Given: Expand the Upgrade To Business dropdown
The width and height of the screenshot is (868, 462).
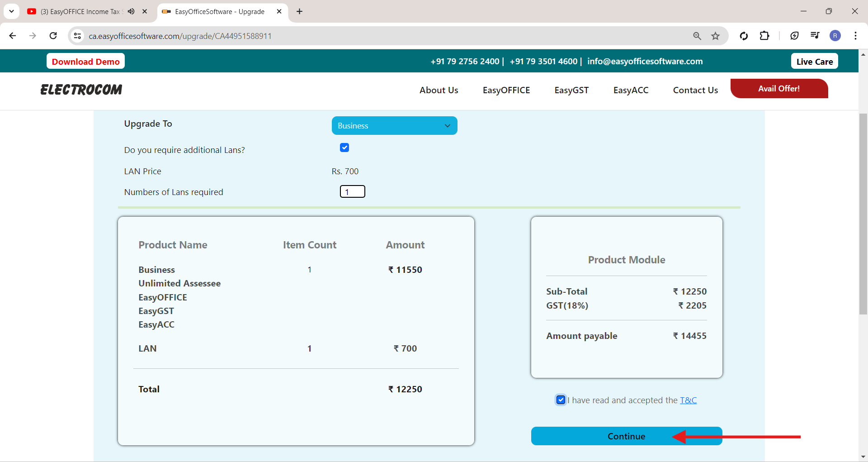Looking at the screenshot, I should click(x=394, y=126).
